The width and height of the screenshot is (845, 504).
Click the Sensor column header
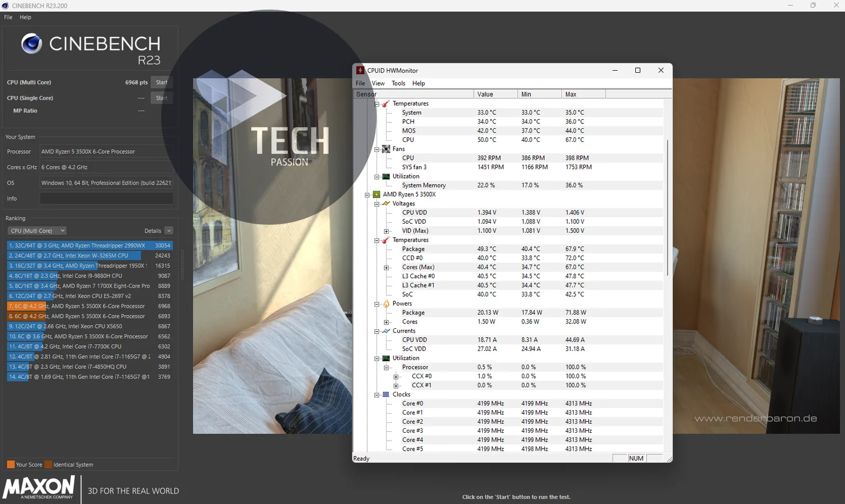[x=414, y=94]
